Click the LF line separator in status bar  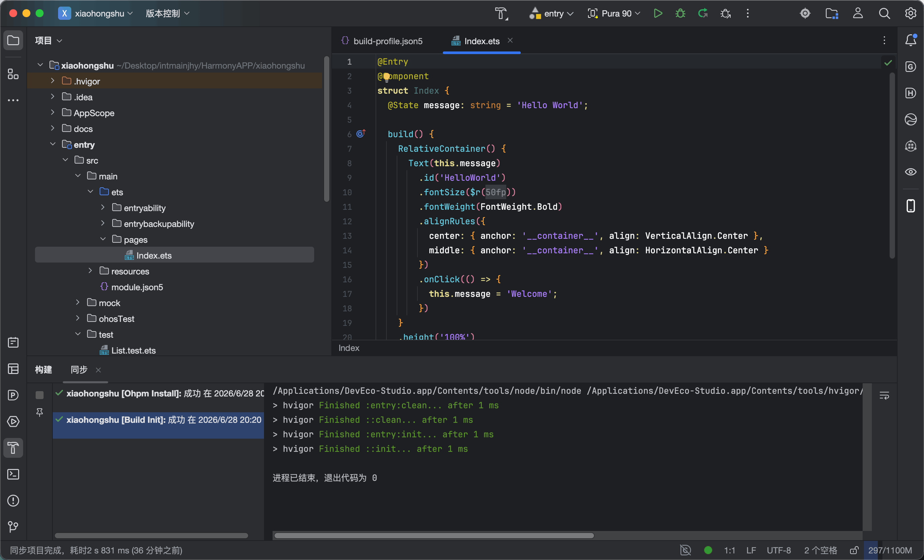click(751, 550)
